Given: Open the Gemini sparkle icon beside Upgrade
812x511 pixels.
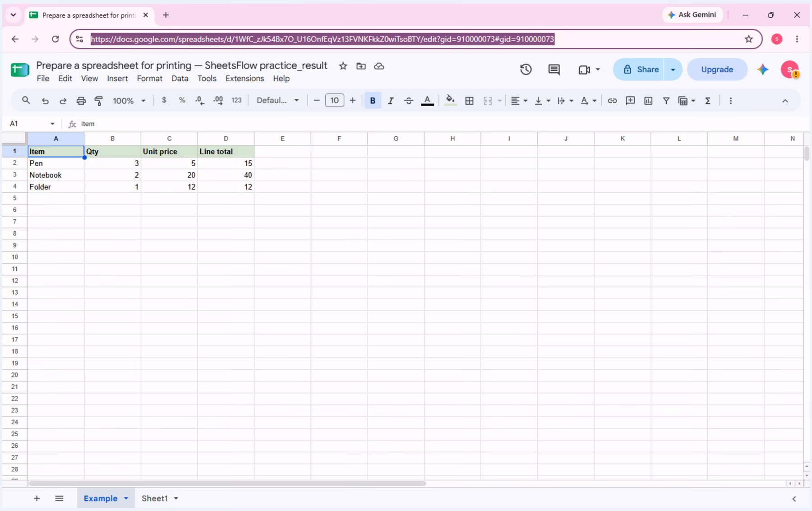Looking at the screenshot, I should tap(763, 70).
